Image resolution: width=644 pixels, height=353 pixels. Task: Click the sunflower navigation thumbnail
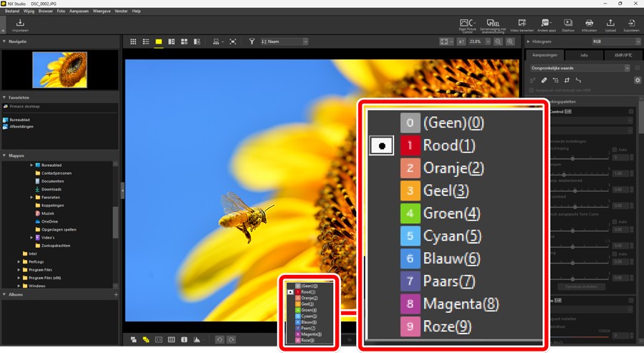coord(59,69)
